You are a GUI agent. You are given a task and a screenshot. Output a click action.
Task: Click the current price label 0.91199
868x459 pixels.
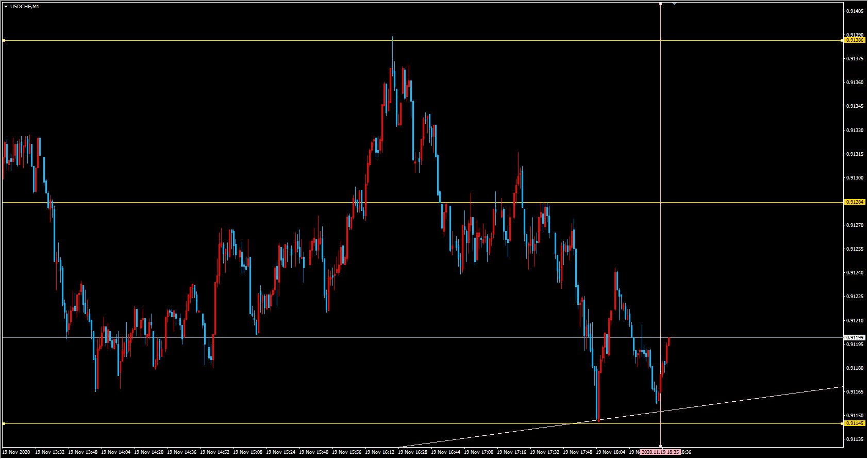pos(855,337)
